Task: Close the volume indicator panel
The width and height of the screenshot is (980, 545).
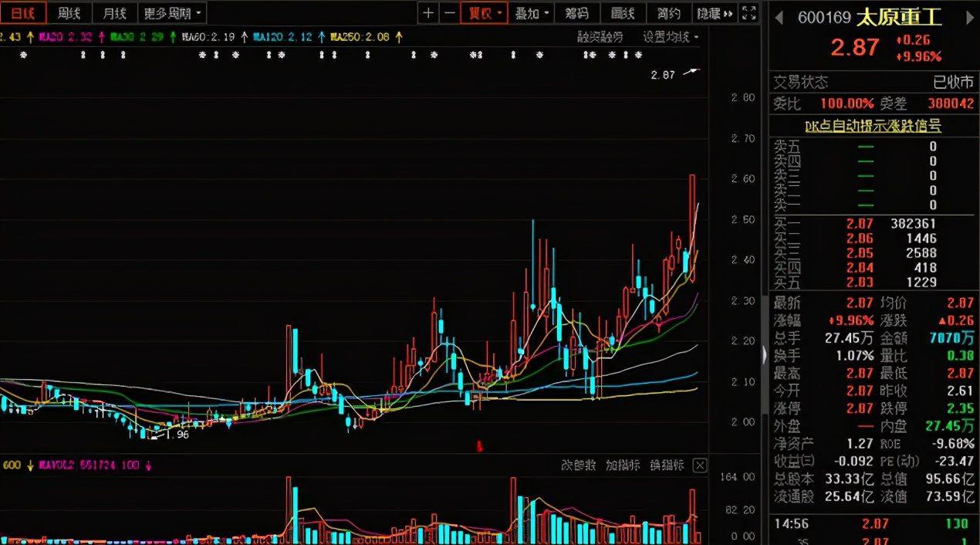Action: tap(699, 465)
